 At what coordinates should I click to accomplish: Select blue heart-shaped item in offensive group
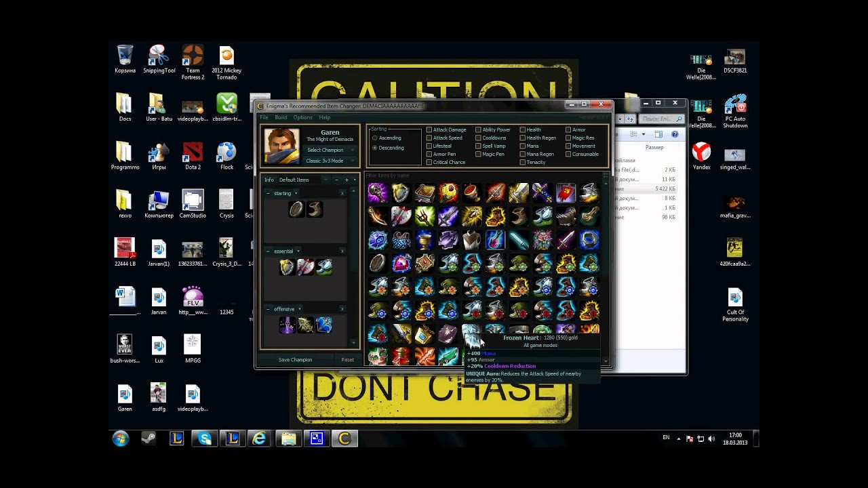pos(323,325)
